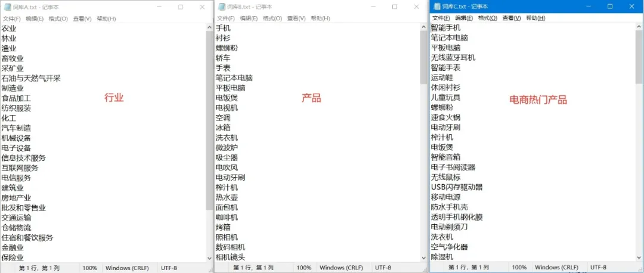Click 第1行，第1列 in 词库A status bar

point(39,268)
